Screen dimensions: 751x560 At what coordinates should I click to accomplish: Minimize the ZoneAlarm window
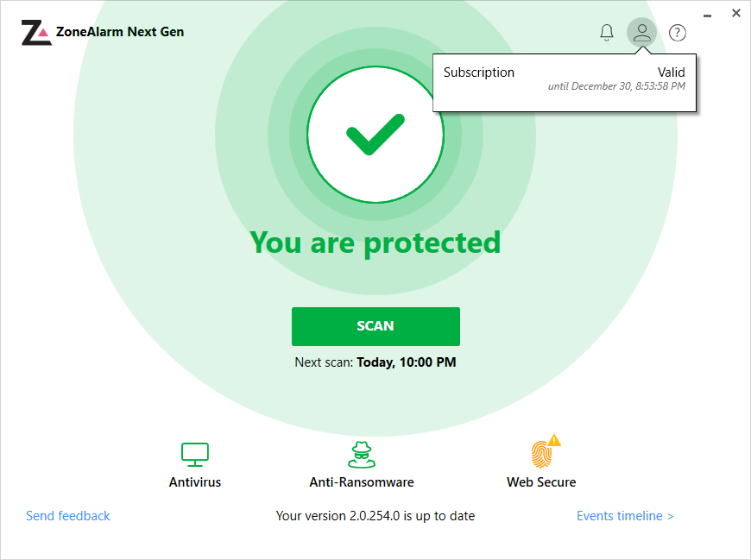(x=708, y=14)
